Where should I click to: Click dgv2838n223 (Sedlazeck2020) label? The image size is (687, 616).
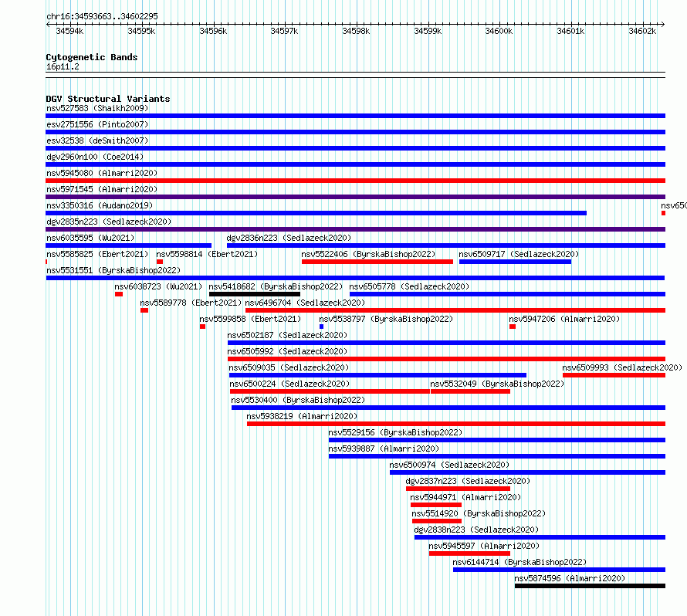(x=477, y=530)
